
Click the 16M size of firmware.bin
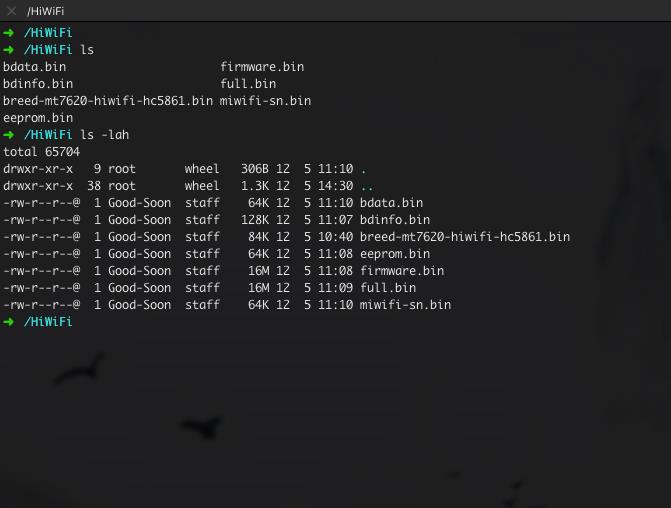pos(258,271)
